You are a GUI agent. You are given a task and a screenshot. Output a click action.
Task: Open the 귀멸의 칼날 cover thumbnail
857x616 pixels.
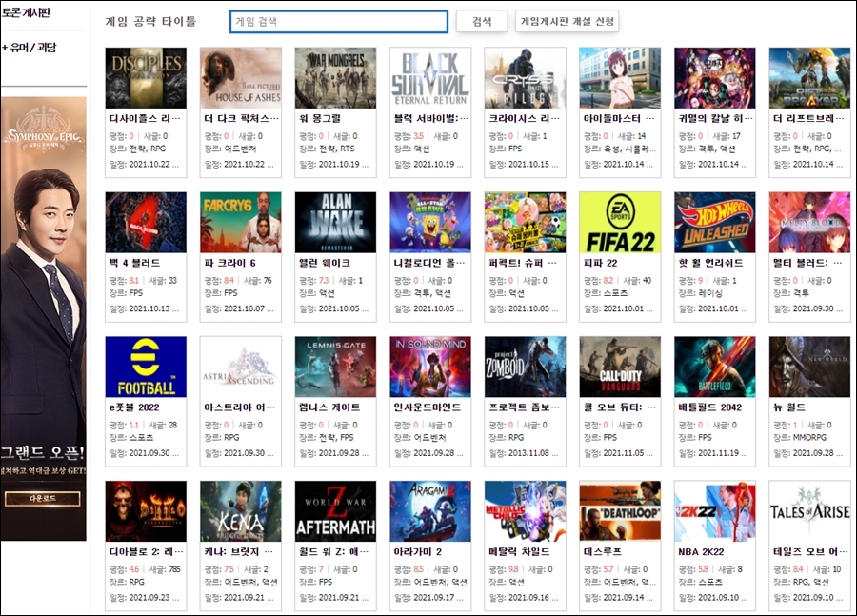[715, 78]
